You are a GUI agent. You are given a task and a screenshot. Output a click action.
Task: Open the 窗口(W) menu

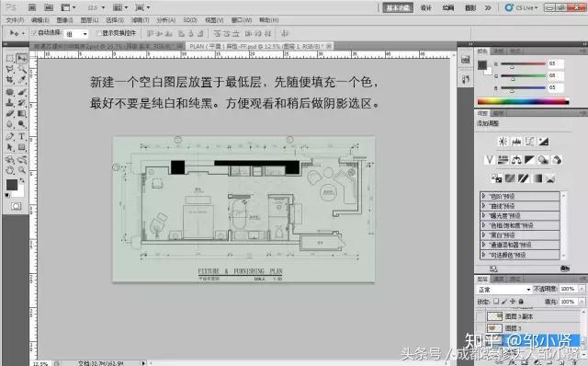(x=242, y=20)
